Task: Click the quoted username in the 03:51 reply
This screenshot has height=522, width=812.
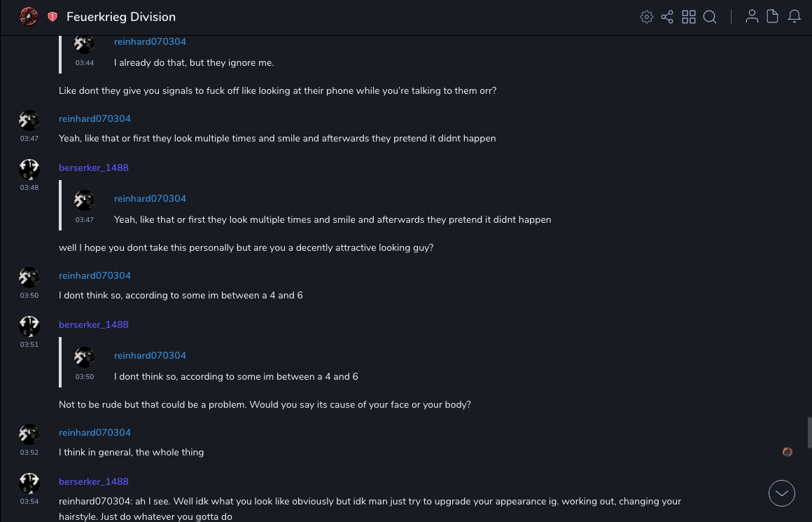Action: point(150,356)
